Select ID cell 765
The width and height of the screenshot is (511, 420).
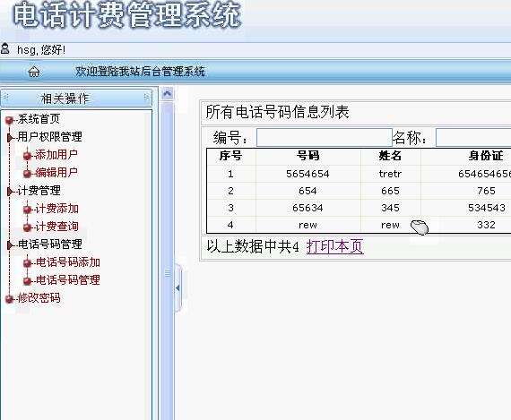click(486, 191)
